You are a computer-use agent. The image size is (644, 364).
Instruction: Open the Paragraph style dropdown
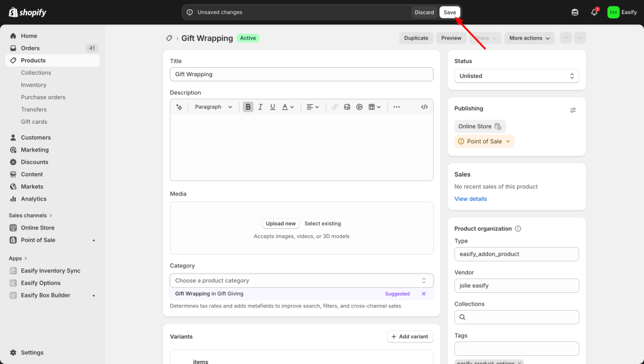[213, 107]
